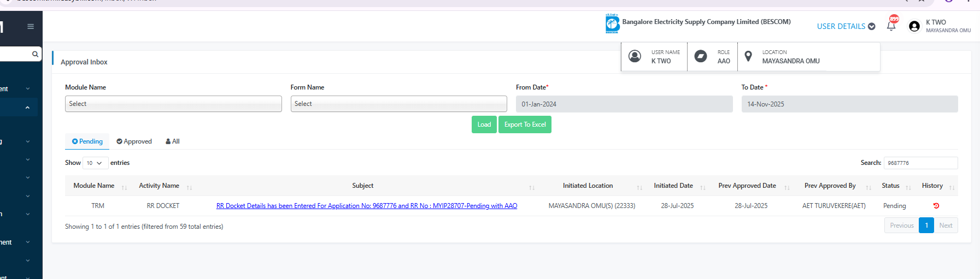Collapse the expanded sidebar menu chevron

pyautogui.click(x=27, y=108)
